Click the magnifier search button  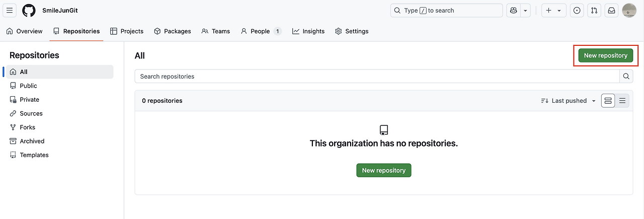click(x=626, y=77)
